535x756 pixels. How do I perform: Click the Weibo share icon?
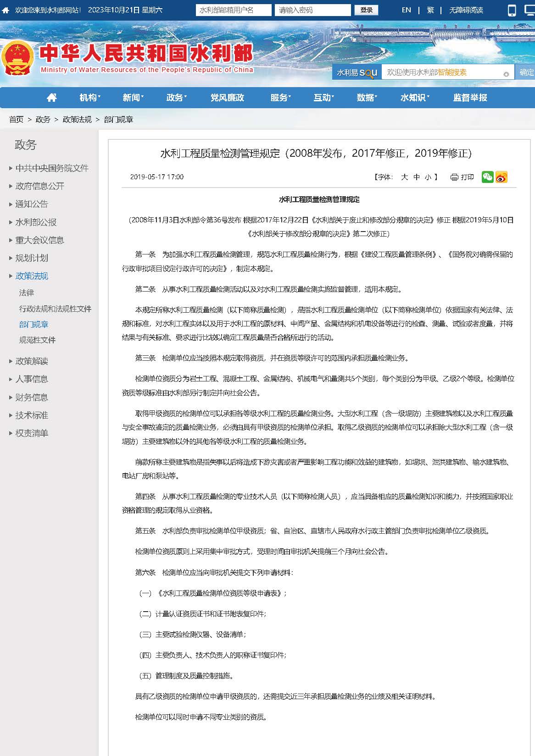502,177
